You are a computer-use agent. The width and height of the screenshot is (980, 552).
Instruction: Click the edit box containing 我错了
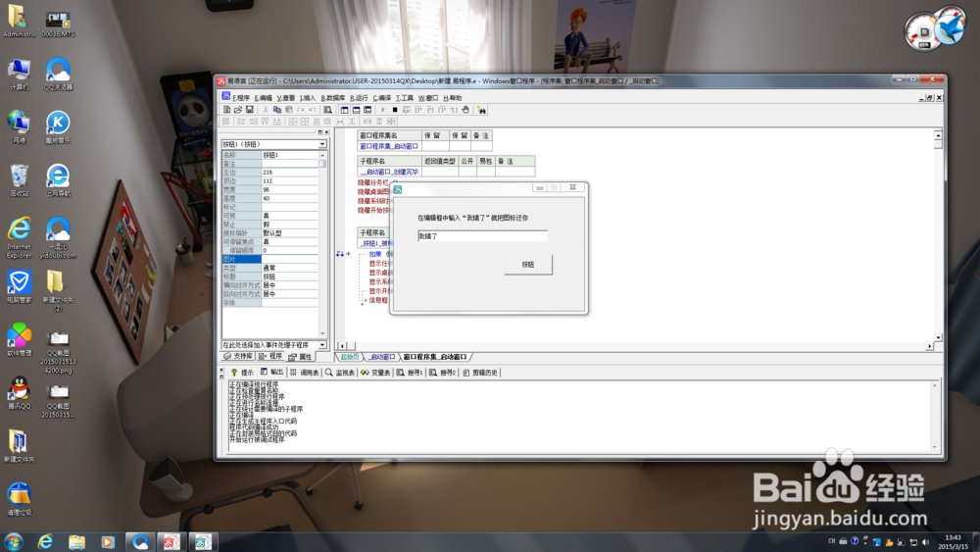click(x=482, y=235)
